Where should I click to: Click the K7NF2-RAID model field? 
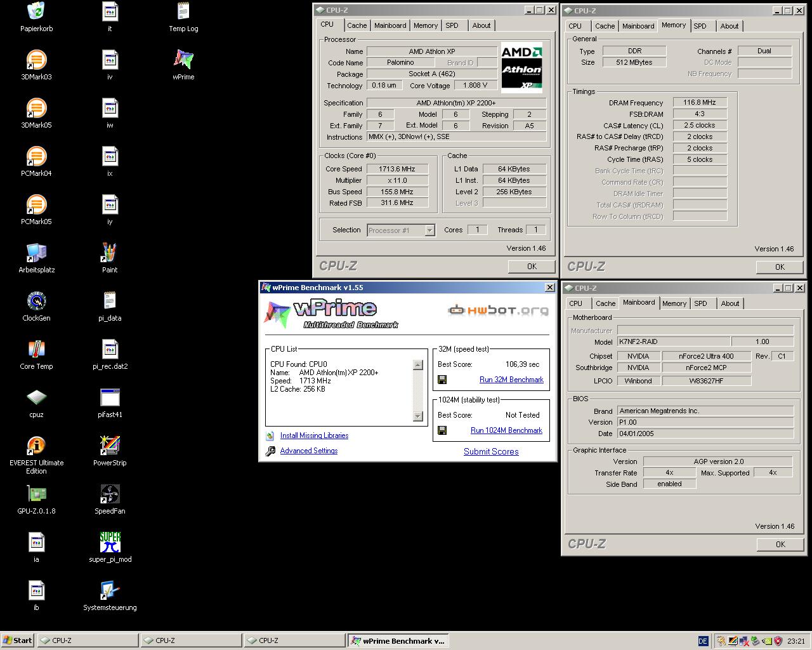[673, 342]
